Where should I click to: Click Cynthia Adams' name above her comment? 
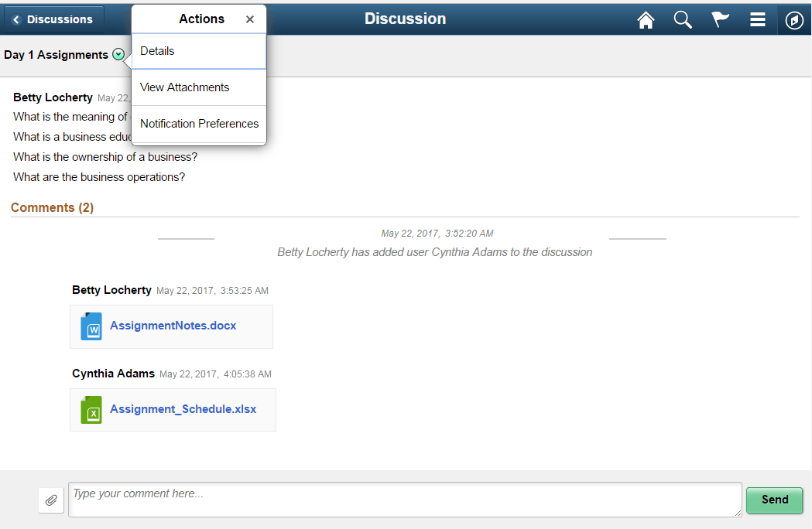(x=113, y=373)
